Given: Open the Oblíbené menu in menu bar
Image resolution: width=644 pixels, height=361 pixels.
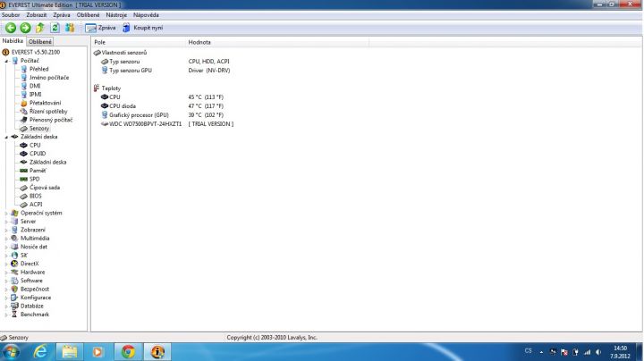Looking at the screenshot, I should (x=88, y=15).
